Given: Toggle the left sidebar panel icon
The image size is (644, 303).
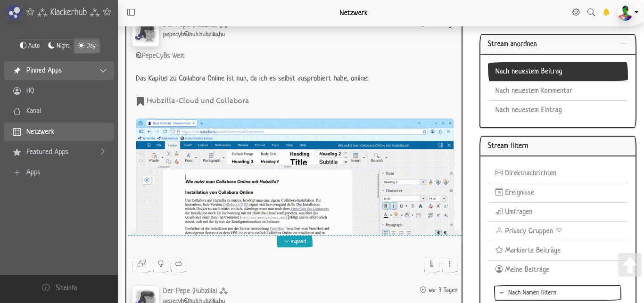Looking at the screenshot, I should [x=131, y=13].
